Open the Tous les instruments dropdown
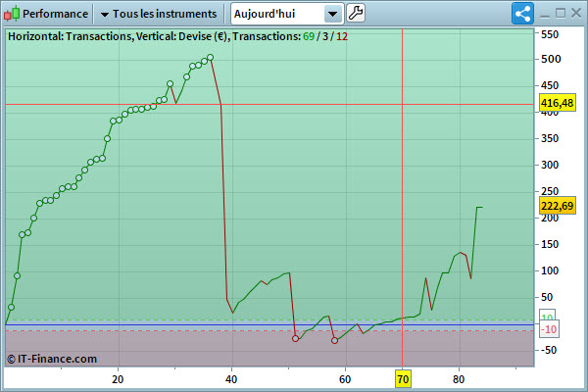Viewport: 588px width, 392px height. pos(159,14)
